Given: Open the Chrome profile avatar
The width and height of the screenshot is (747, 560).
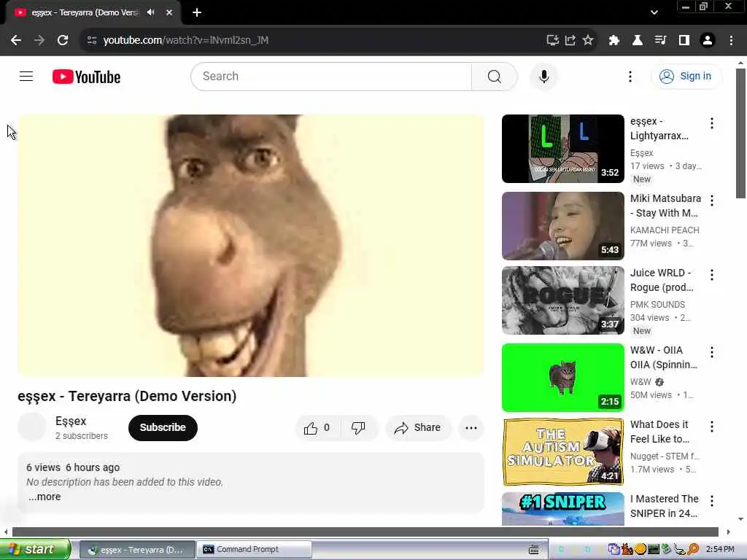Looking at the screenshot, I should tap(708, 40).
